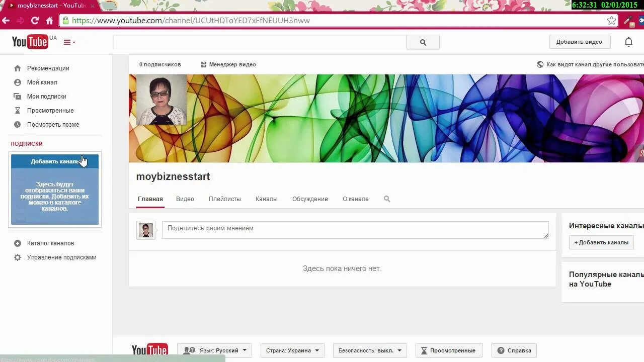
Task: Click the Мои подписки icon
Action: tap(18, 97)
